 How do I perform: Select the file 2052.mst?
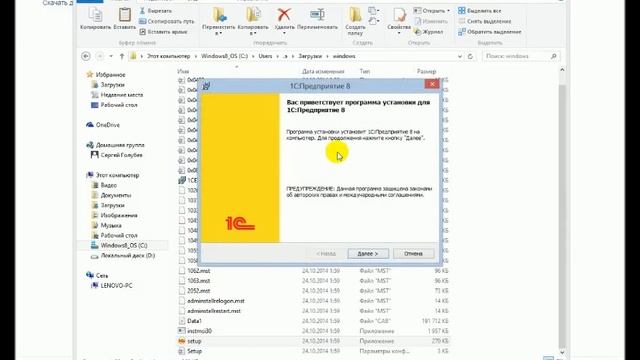(313, 291)
